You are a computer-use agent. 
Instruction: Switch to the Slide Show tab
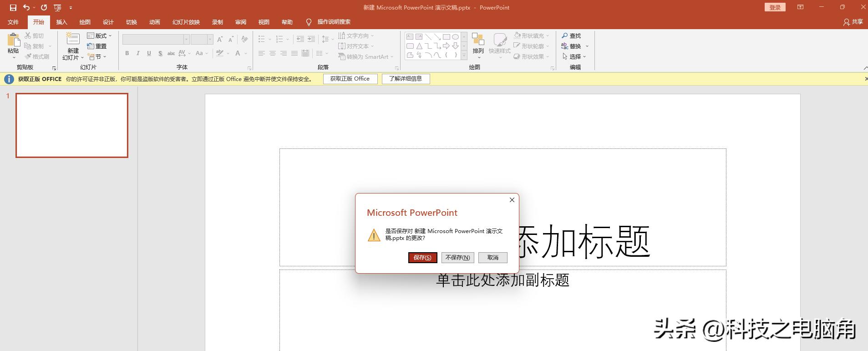click(186, 22)
